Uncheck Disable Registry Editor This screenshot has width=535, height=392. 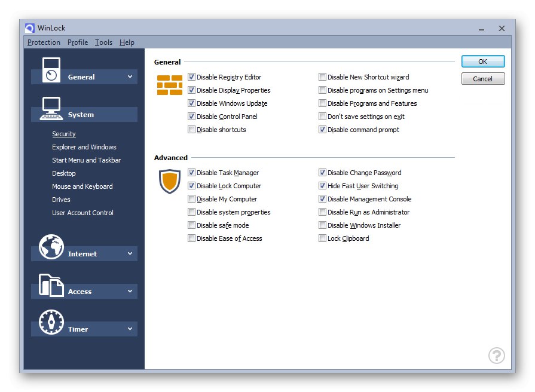pyautogui.click(x=191, y=77)
